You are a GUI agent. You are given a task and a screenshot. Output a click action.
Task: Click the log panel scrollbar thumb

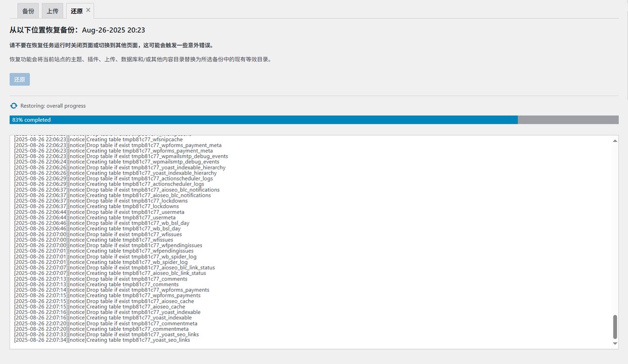615,327
